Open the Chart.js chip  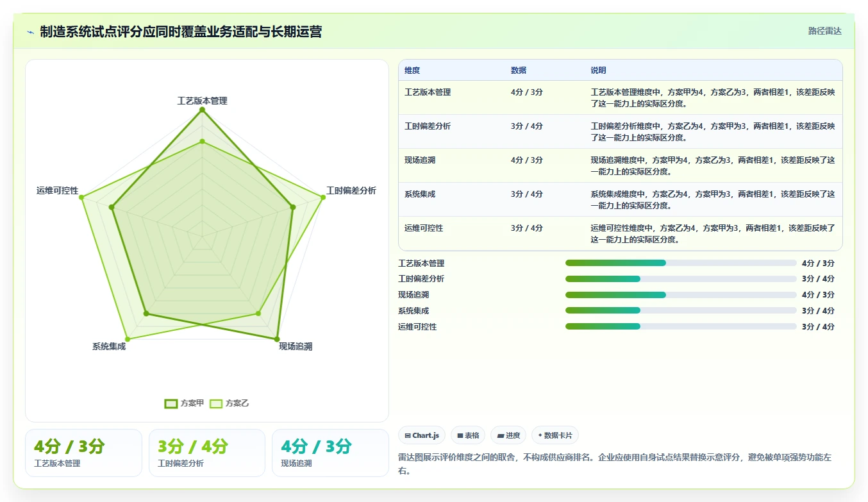(422, 435)
